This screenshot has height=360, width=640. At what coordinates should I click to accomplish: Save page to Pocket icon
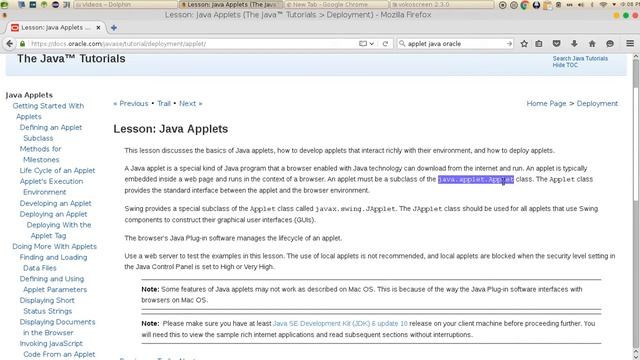click(x=556, y=44)
